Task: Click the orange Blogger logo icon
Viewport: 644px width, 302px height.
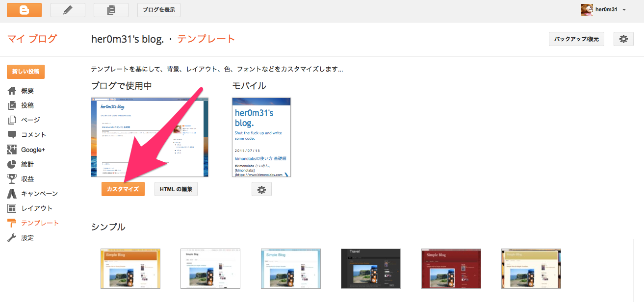Action: (x=24, y=10)
